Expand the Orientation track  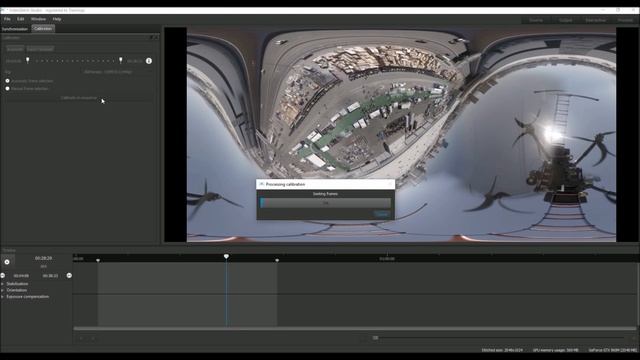click(x=3, y=290)
